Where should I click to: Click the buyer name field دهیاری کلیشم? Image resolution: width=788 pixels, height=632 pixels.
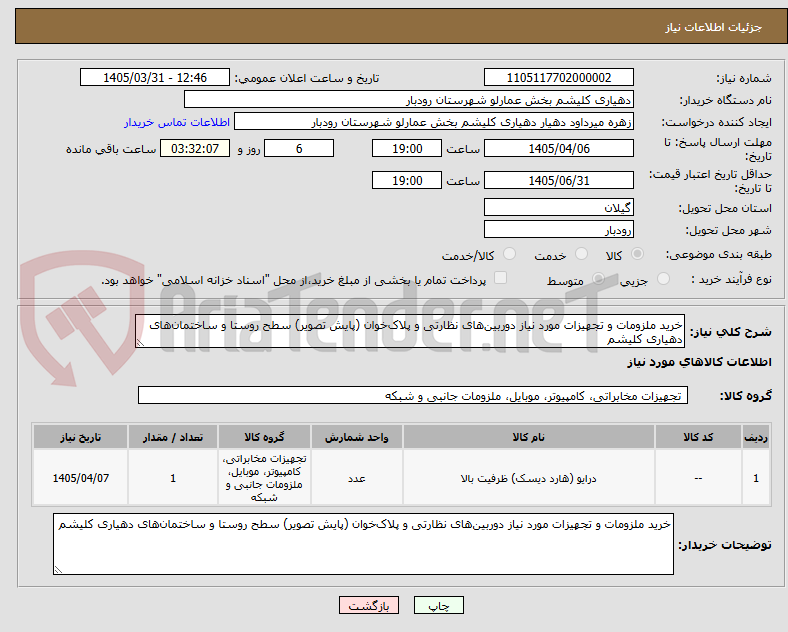409,99
